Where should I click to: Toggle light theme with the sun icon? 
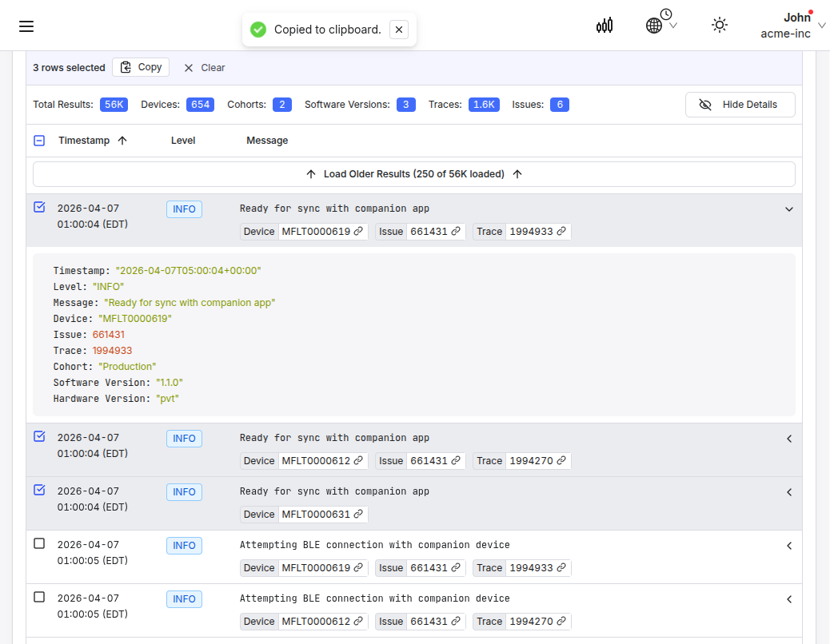click(720, 26)
